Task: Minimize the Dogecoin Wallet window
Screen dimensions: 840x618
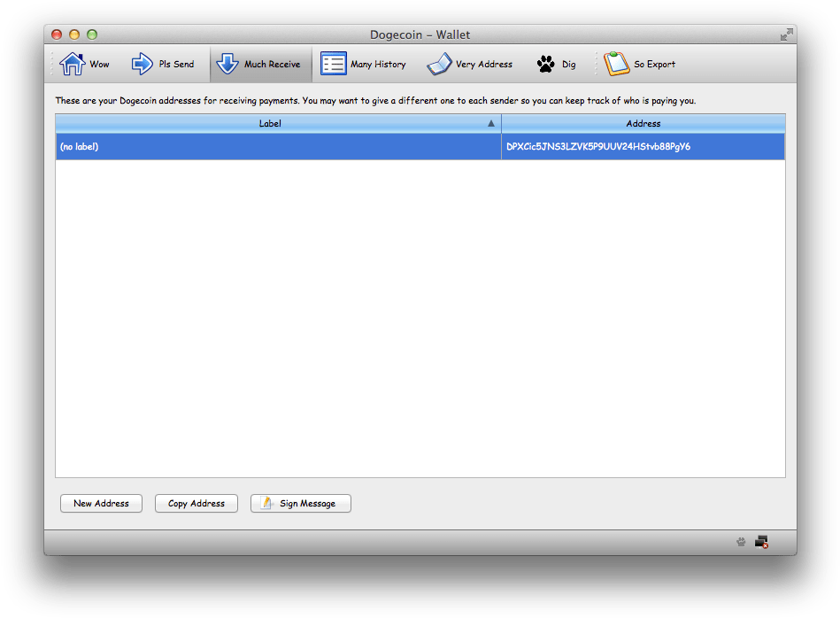Action: click(74, 35)
